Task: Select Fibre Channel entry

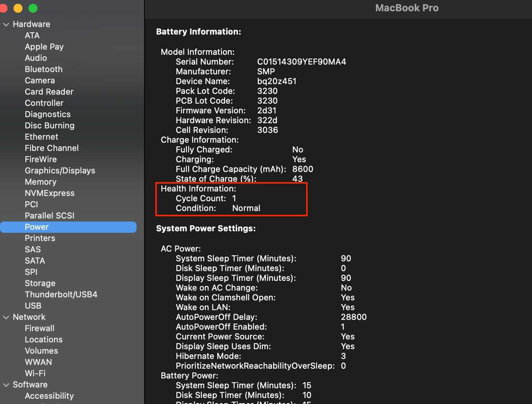Action: (x=52, y=148)
